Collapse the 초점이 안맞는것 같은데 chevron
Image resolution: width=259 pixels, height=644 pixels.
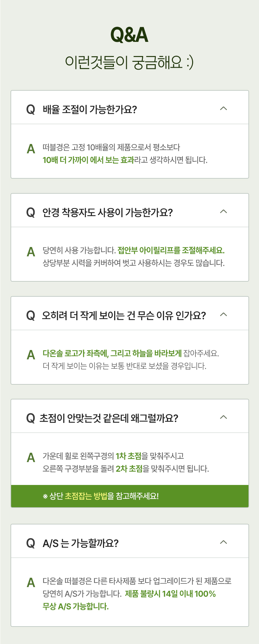pos(223,417)
